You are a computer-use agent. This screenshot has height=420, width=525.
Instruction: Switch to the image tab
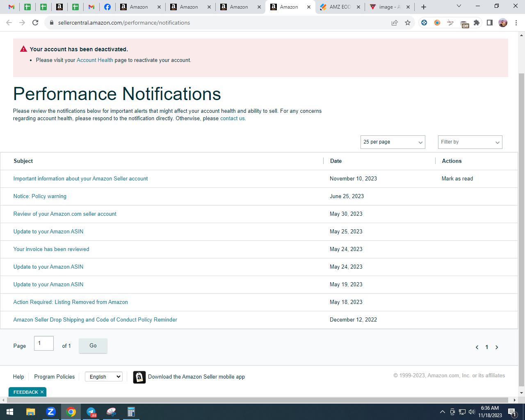[390, 7]
